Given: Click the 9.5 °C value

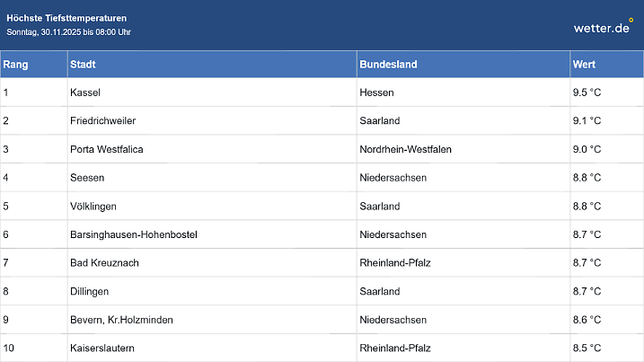Looking at the screenshot, I should 587,93.
